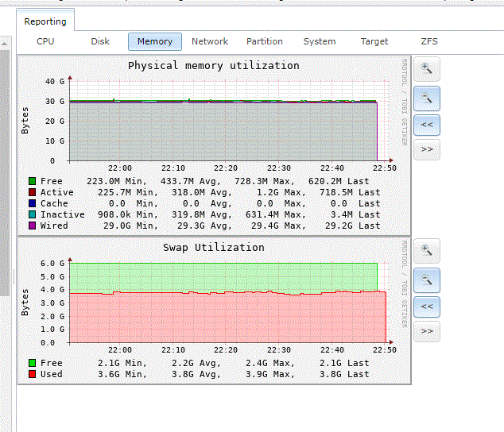Go forward in time on Physical memory graph

(x=427, y=149)
